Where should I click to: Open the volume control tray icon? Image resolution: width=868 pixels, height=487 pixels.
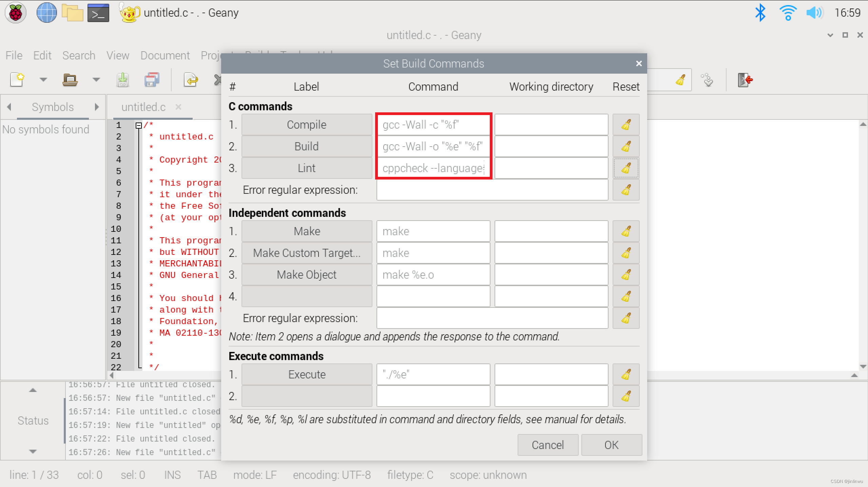pos(814,13)
